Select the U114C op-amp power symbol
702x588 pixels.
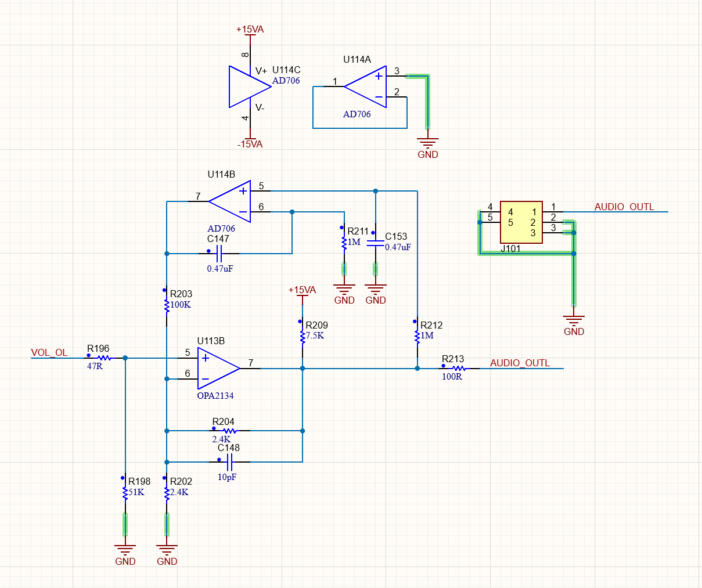point(250,86)
